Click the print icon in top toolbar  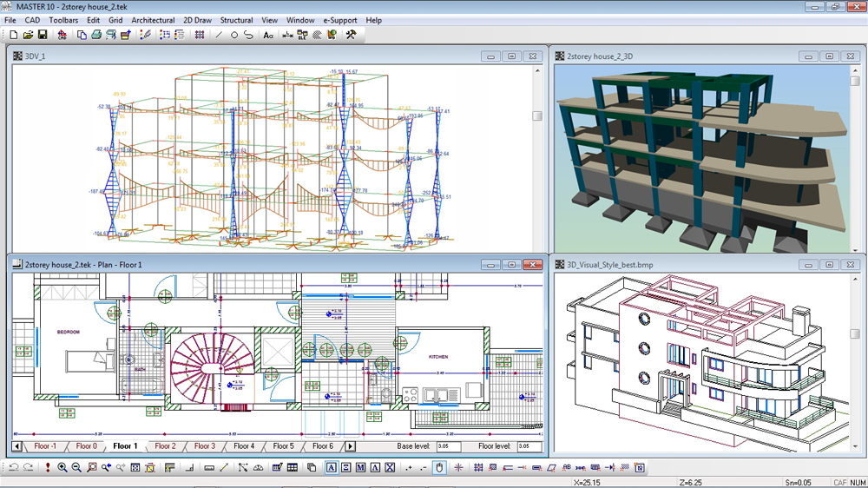96,35
